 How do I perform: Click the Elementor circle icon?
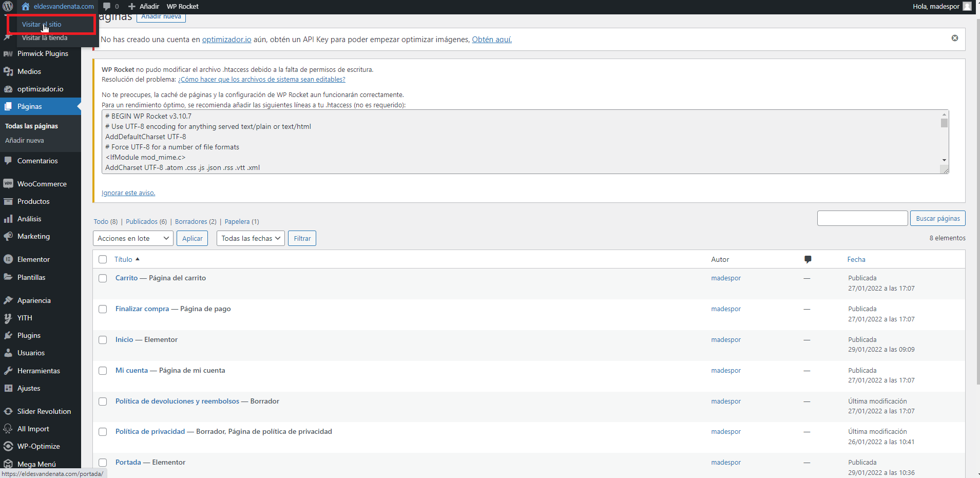(x=8, y=259)
